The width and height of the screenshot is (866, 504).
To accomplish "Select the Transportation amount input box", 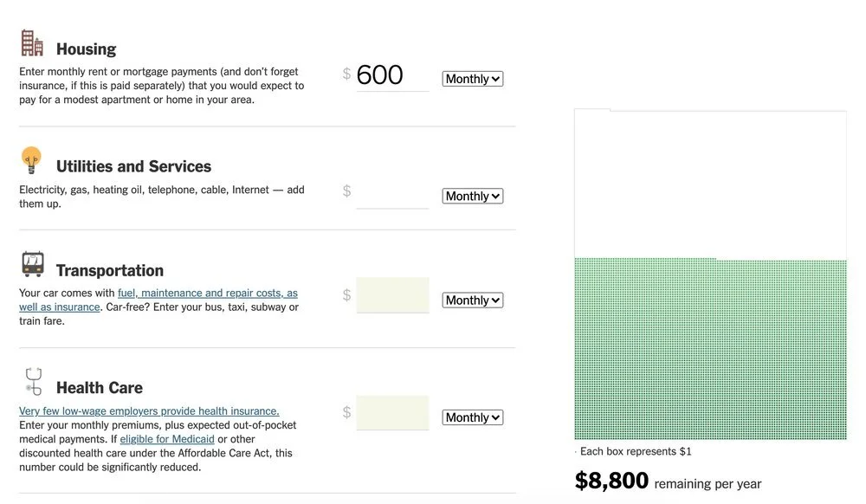I will coord(392,295).
